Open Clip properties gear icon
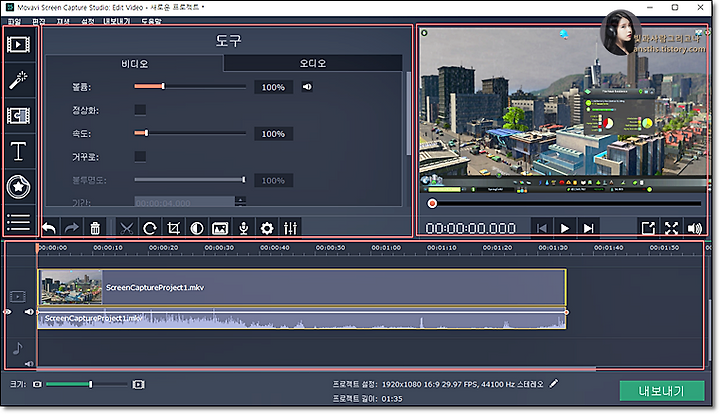Screen dimensions: 720x414 267,228
